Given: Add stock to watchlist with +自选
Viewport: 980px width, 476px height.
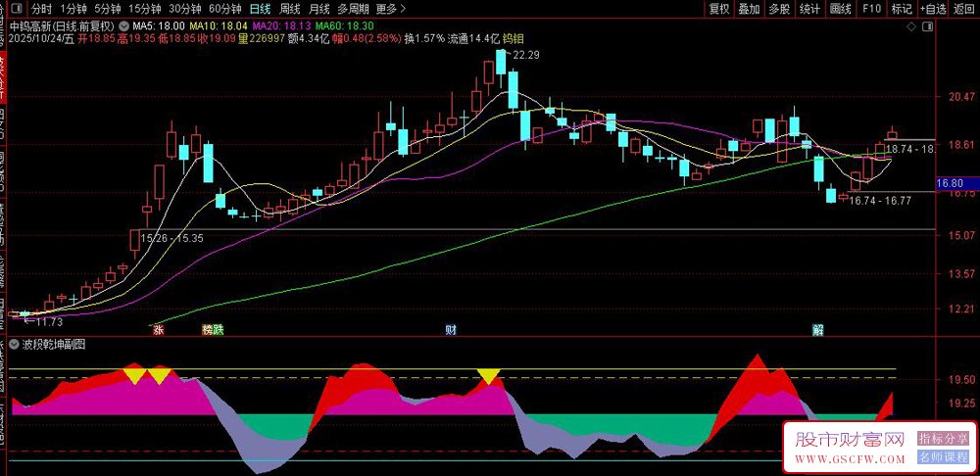Looking at the screenshot, I should (933, 8).
